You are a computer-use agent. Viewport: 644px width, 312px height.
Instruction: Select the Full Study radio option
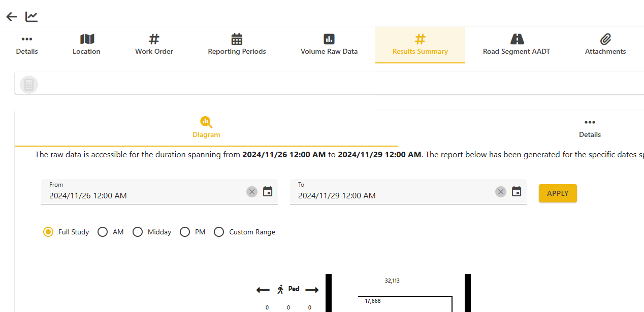48,232
